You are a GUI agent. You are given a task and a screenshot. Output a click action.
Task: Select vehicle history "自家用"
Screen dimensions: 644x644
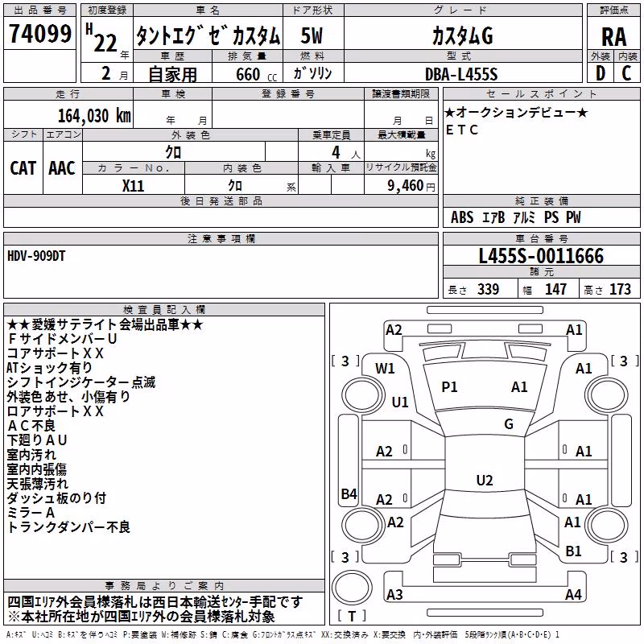coord(172,74)
